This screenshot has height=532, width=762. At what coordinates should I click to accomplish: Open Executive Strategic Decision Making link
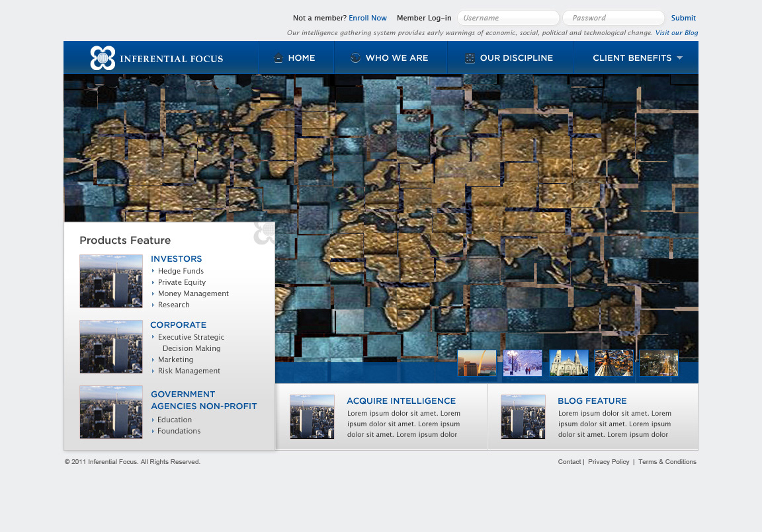pyautogui.click(x=191, y=343)
